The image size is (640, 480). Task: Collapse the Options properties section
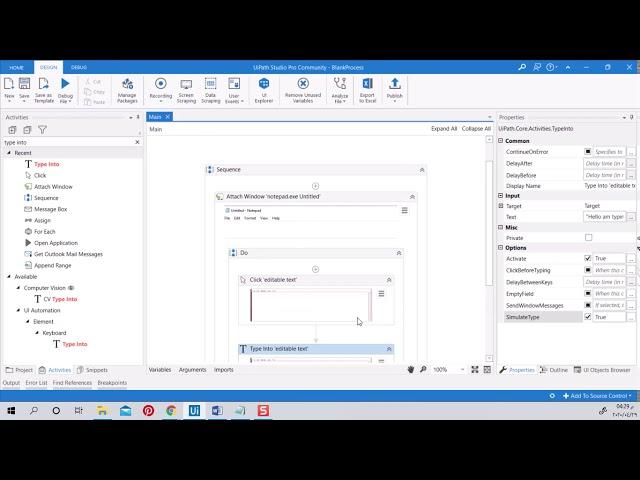[x=501, y=248]
